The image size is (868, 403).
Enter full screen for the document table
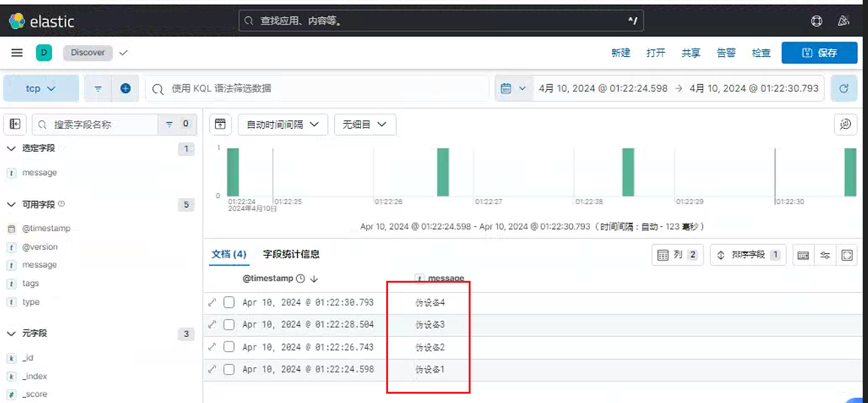pyautogui.click(x=847, y=255)
